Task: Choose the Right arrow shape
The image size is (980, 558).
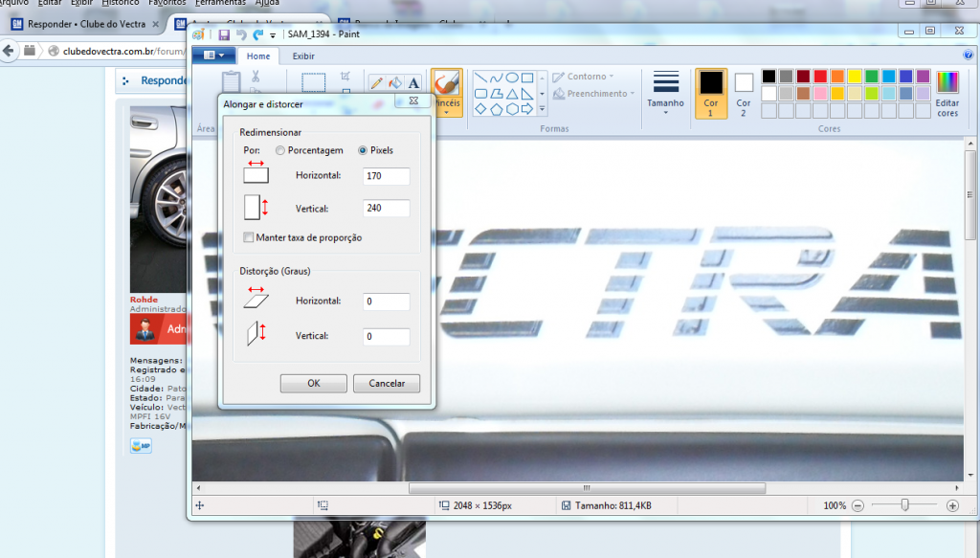Action: 527,109
